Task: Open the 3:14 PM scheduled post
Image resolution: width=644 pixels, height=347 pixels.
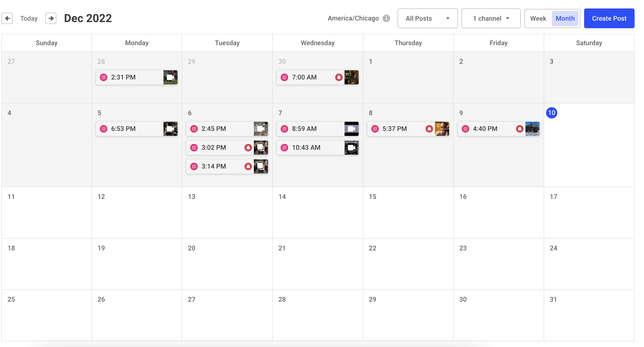Action: point(227,166)
